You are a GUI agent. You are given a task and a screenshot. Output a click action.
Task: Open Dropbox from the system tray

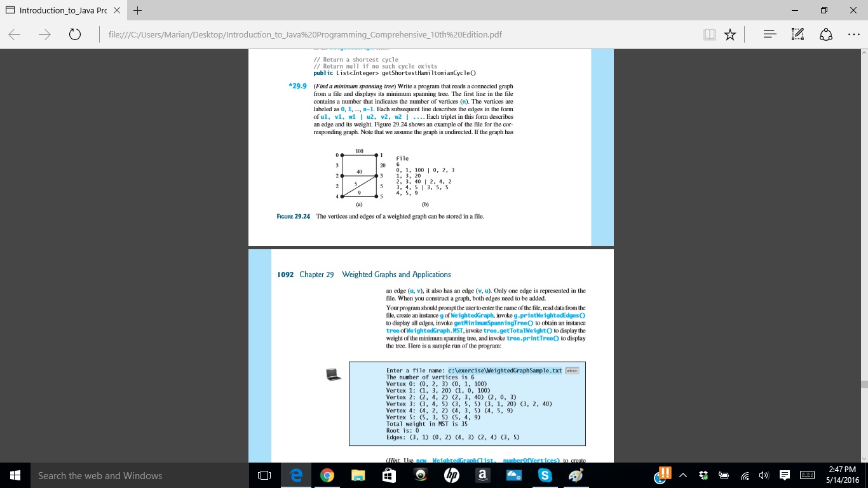[x=704, y=475]
